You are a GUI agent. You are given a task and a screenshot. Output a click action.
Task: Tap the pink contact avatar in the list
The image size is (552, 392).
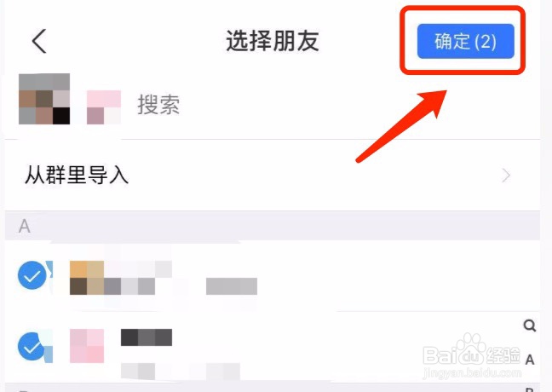point(87,346)
